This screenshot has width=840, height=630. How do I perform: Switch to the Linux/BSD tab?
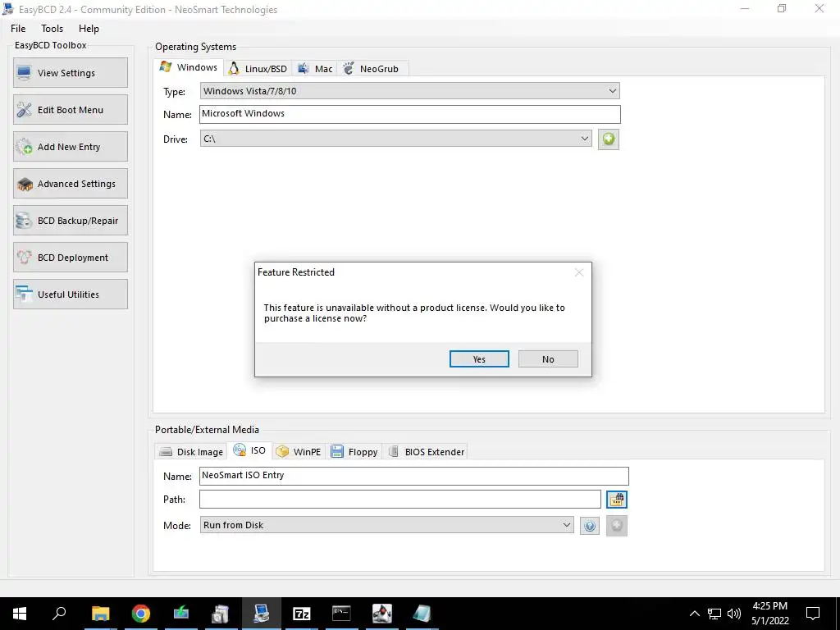click(x=258, y=69)
